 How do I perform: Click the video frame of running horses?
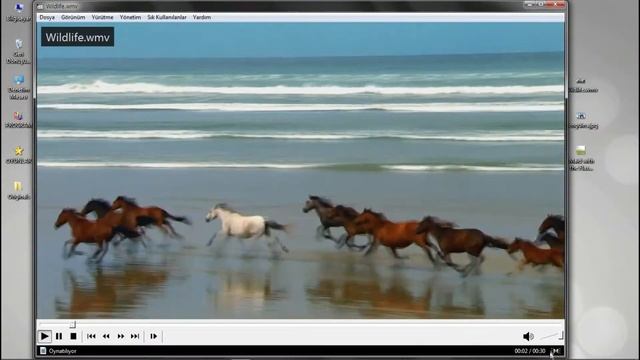coord(301,171)
